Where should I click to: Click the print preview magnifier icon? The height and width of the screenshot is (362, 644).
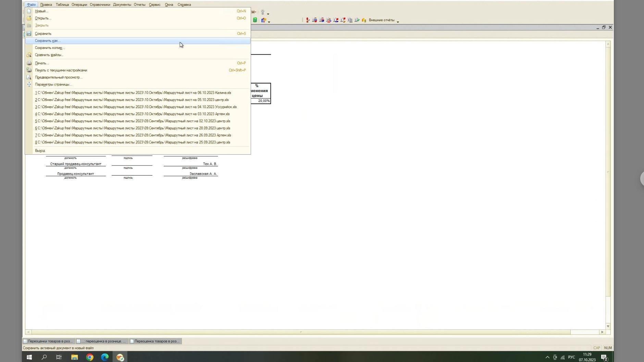pos(29,77)
